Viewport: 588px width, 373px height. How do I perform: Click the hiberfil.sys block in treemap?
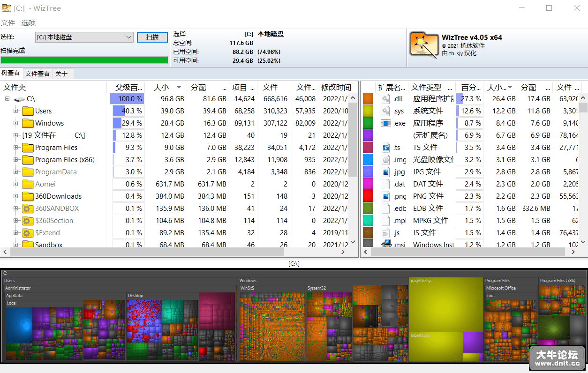[x=436, y=347]
